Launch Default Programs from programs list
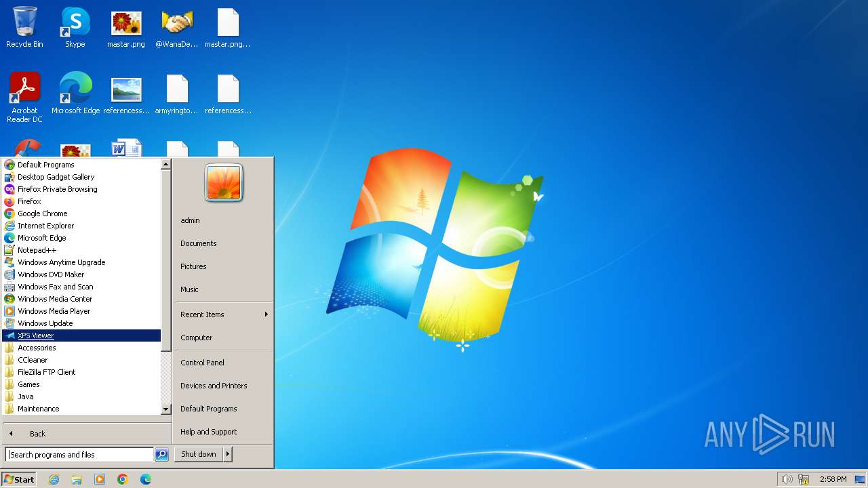 81,165
